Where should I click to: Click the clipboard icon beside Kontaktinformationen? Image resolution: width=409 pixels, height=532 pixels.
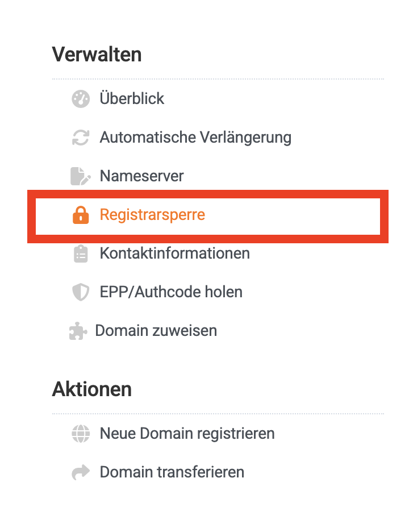click(81, 253)
